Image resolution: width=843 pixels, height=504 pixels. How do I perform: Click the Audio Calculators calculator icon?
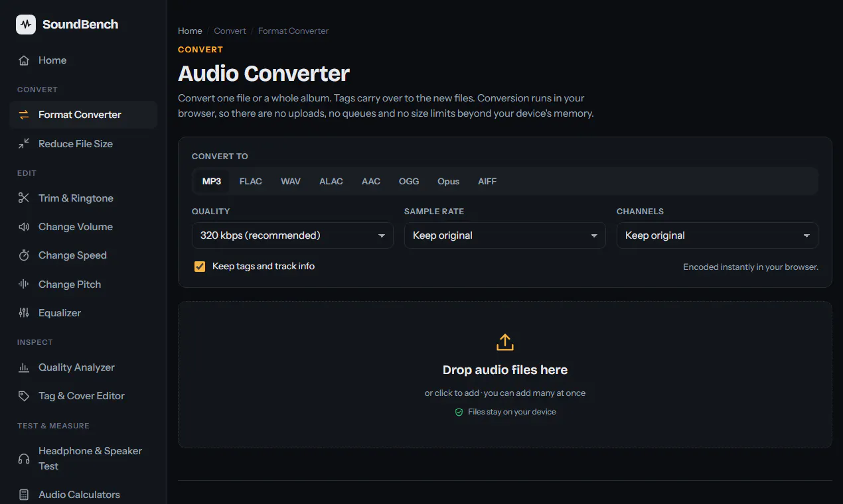point(24,495)
